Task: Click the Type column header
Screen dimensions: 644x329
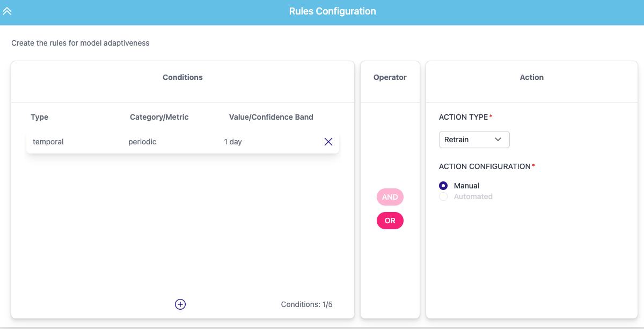Action: 40,117
